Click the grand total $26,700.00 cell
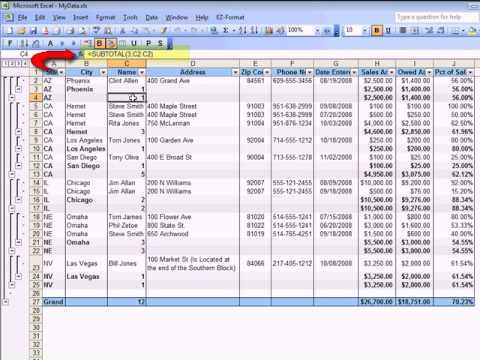 [377, 302]
